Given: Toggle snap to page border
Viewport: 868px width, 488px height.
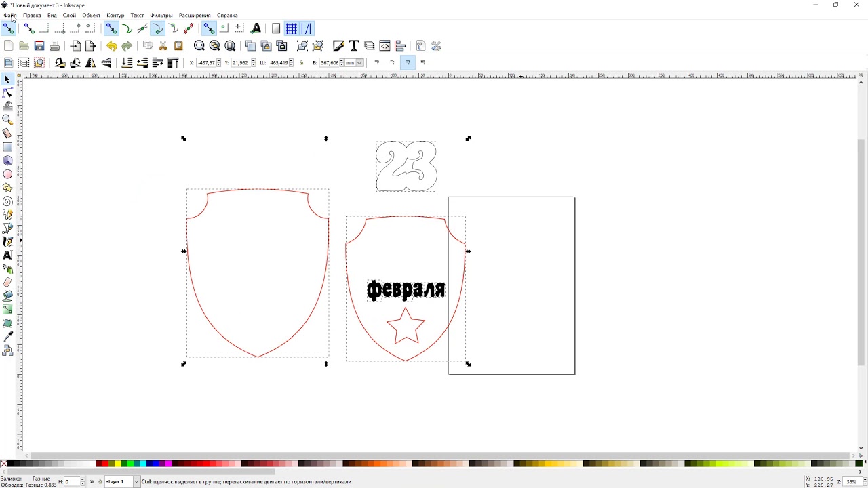Looking at the screenshot, I should click(276, 28).
